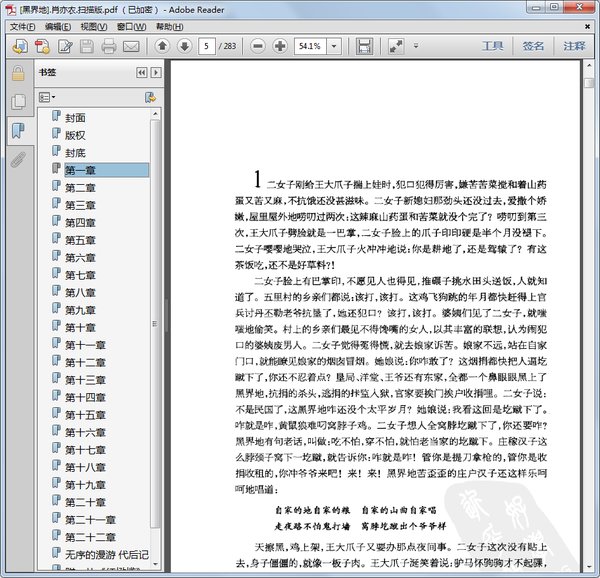Open the 注释 (Comment) pane
This screenshot has width=600, height=578.
tap(573, 47)
